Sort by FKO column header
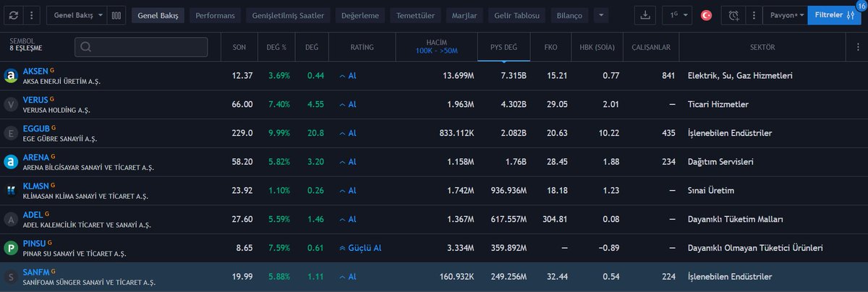Image resolution: width=868 pixels, height=292 pixels. [x=550, y=47]
